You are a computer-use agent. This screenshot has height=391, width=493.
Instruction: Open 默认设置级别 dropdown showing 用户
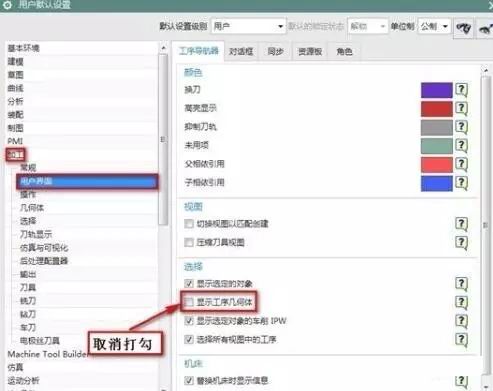(248, 26)
